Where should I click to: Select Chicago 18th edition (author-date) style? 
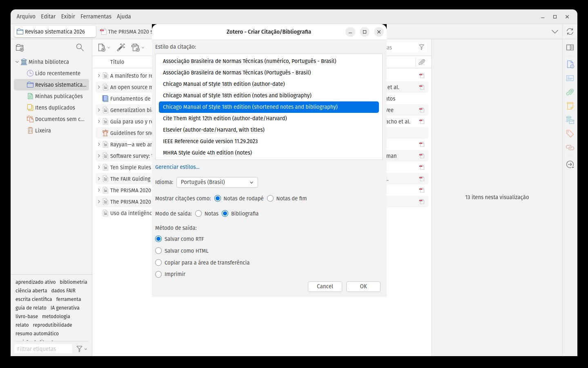[269, 84]
